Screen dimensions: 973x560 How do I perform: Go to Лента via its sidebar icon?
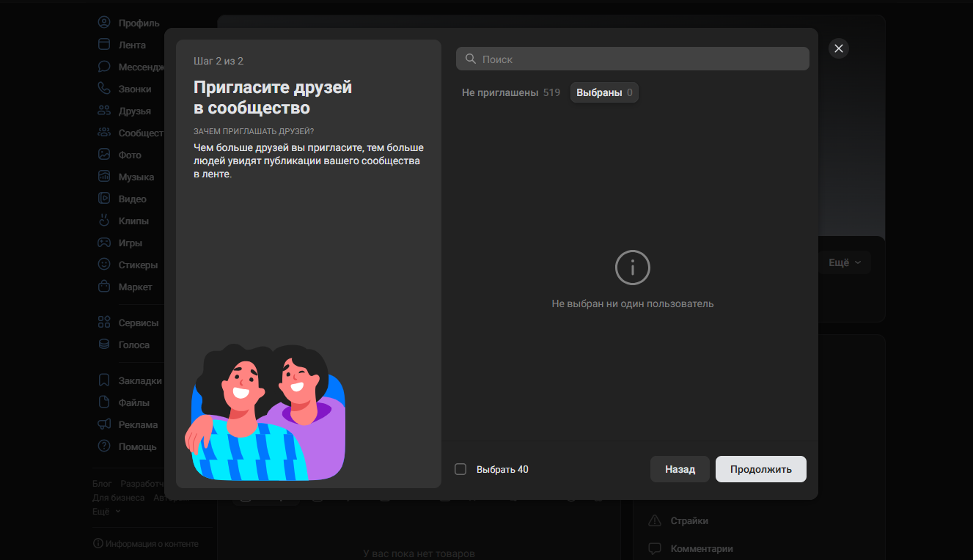pos(104,45)
